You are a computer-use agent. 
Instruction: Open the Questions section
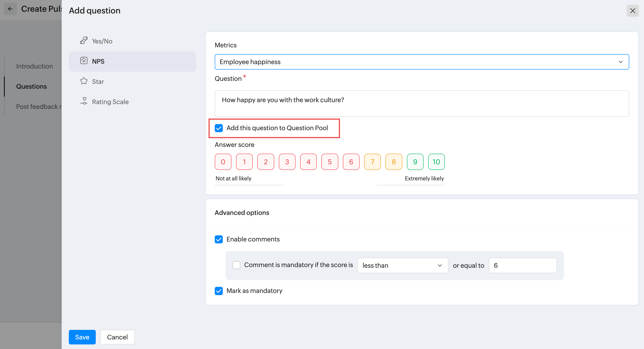tap(31, 86)
